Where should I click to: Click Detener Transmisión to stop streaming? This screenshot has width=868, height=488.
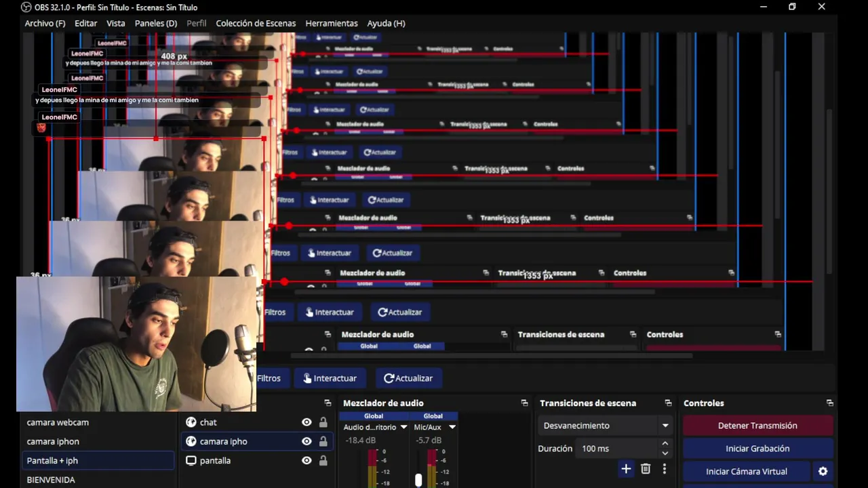757,426
